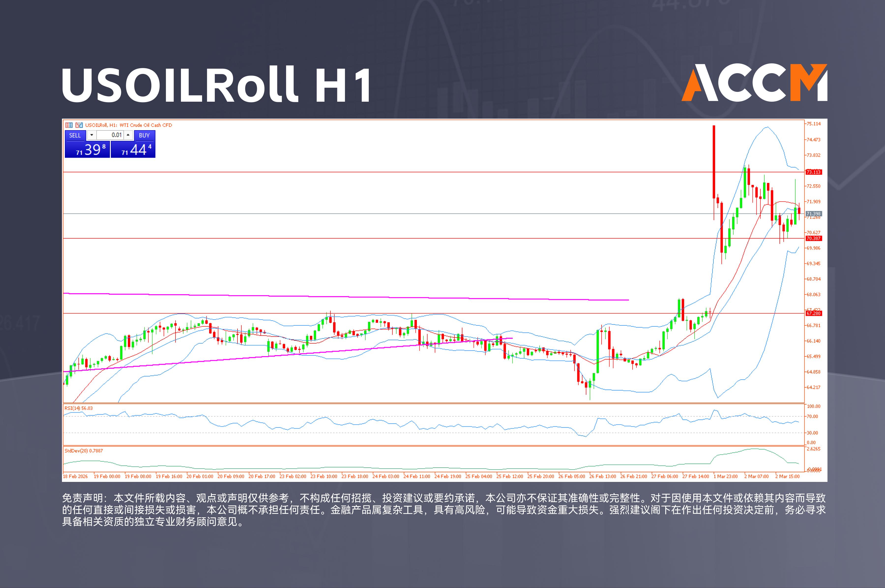Click the 26 Feb 13:00 time axis label
The image size is (885, 588).
pyautogui.click(x=602, y=477)
